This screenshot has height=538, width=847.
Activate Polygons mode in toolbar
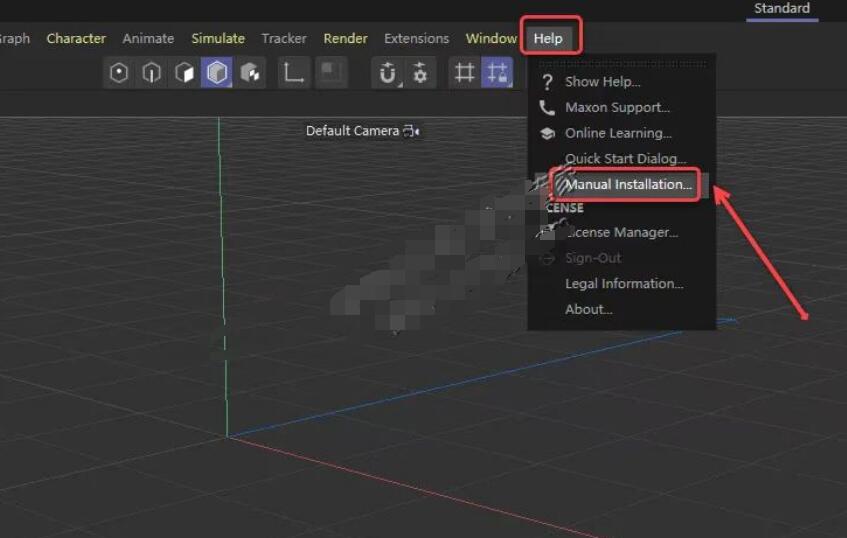[184, 72]
